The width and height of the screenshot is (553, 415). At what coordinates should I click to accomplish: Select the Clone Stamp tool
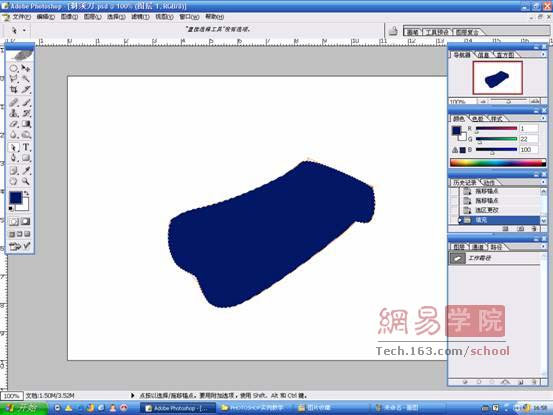click(14, 113)
